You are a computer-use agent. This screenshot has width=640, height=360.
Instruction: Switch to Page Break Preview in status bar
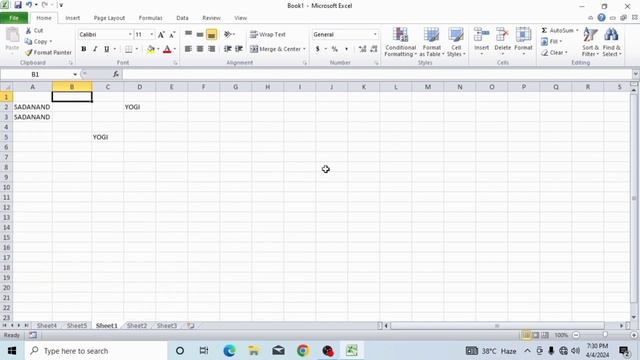545,335
